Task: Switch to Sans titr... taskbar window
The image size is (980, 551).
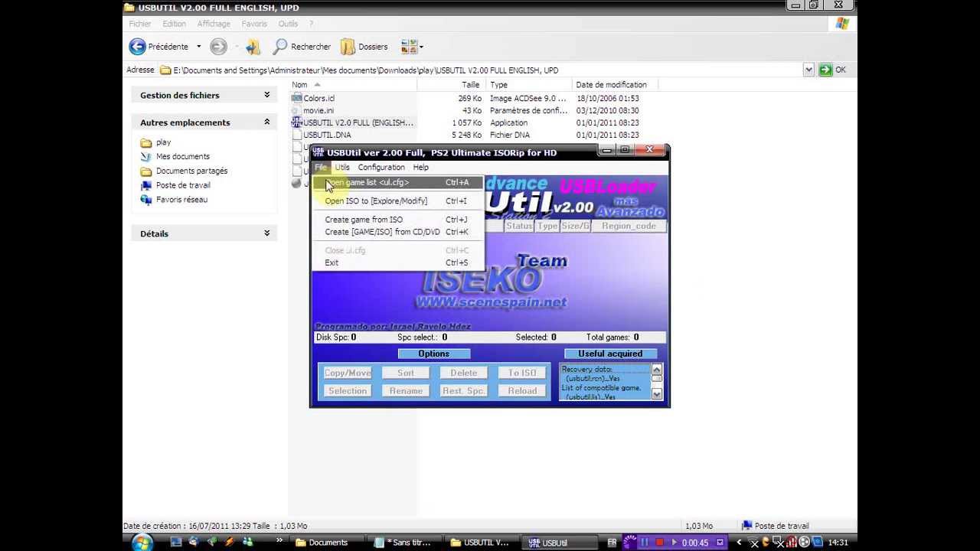Action: [x=403, y=543]
